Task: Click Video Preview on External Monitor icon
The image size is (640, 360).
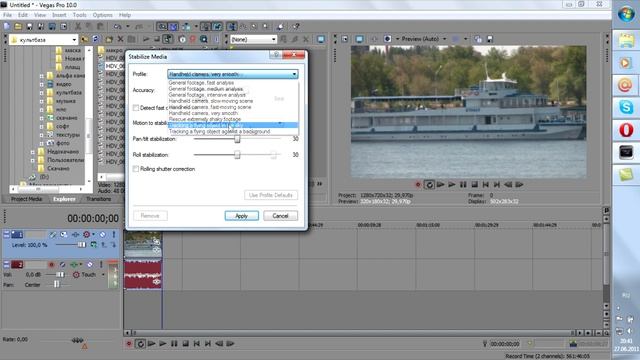Action: coord(359,39)
